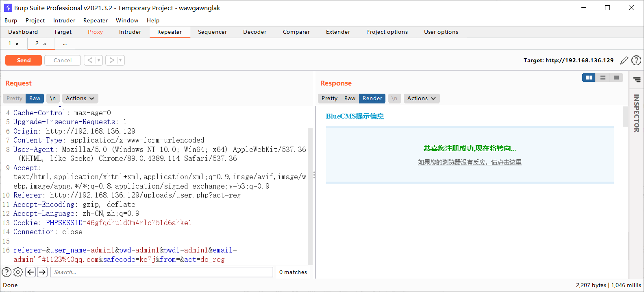Switch to the Sequencer tab
Viewport: 644px width, 292px height.
pos(212,32)
